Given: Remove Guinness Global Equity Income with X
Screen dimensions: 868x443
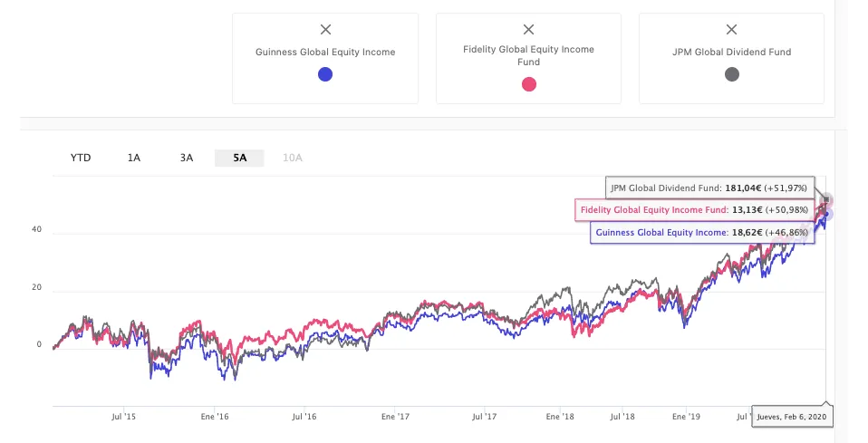Looking at the screenshot, I should tap(325, 30).
